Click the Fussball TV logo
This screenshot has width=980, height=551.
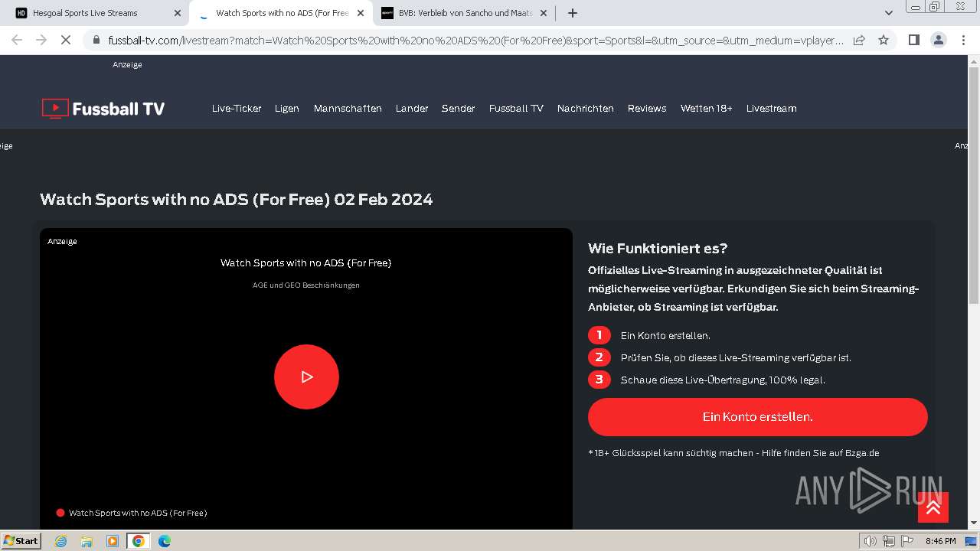click(103, 109)
